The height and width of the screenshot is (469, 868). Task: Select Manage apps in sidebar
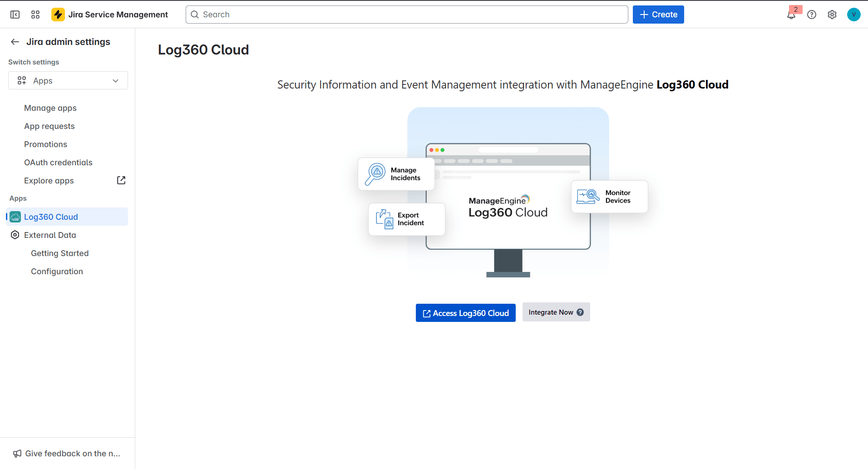(50, 108)
